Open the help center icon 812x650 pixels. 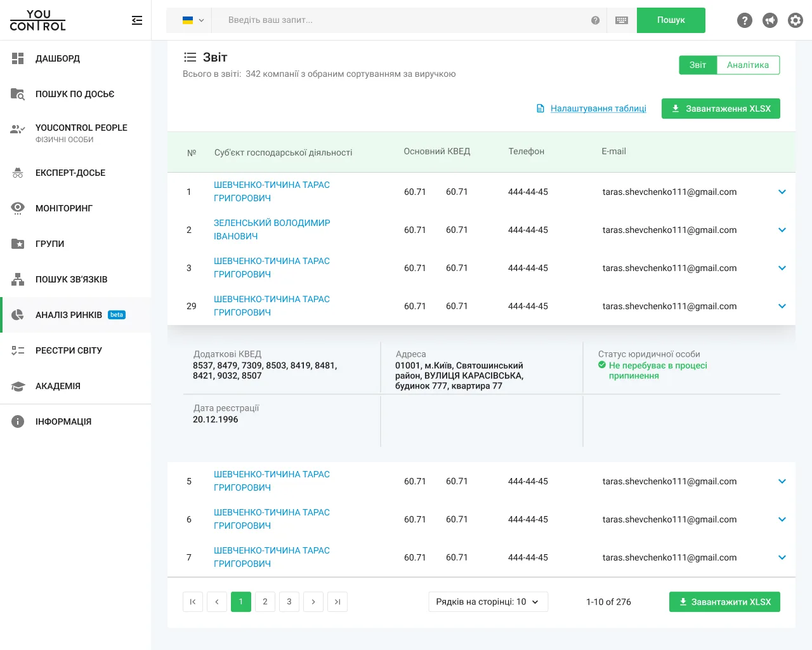(x=745, y=20)
